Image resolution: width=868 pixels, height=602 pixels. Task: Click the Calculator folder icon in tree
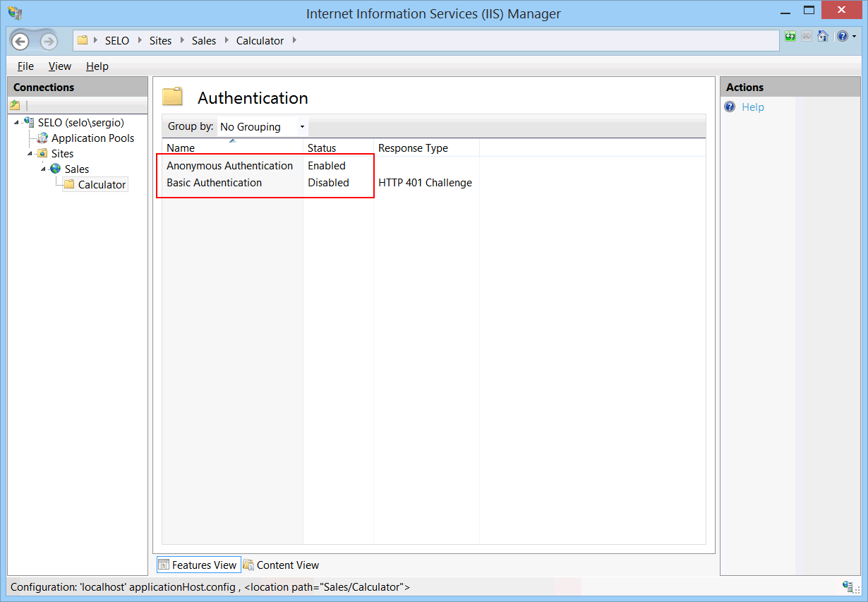(x=69, y=184)
